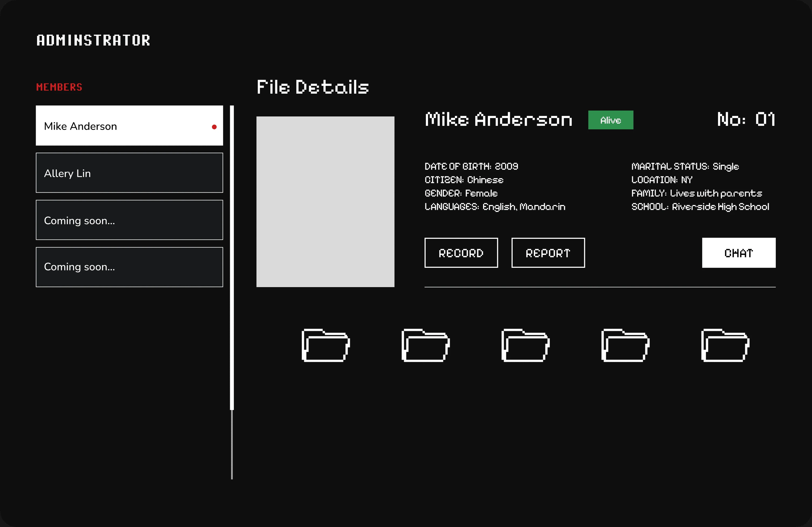Screen dimensions: 812x527
Task: Click the ADMINSTRATOR title
Action: click(93, 40)
